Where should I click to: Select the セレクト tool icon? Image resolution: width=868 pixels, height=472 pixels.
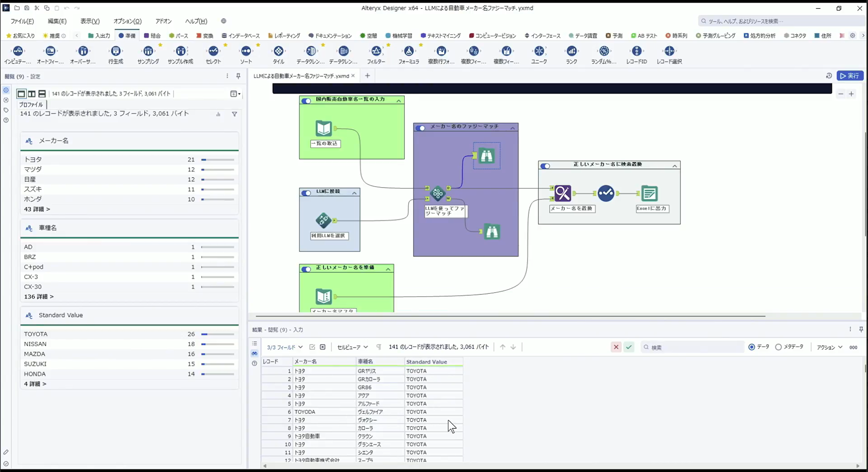(x=213, y=51)
